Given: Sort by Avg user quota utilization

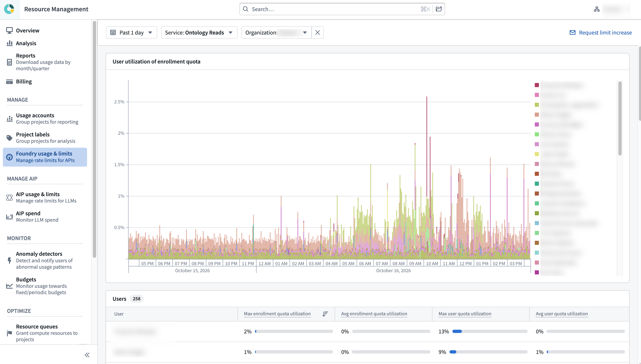Looking at the screenshot, I should 561,314.
